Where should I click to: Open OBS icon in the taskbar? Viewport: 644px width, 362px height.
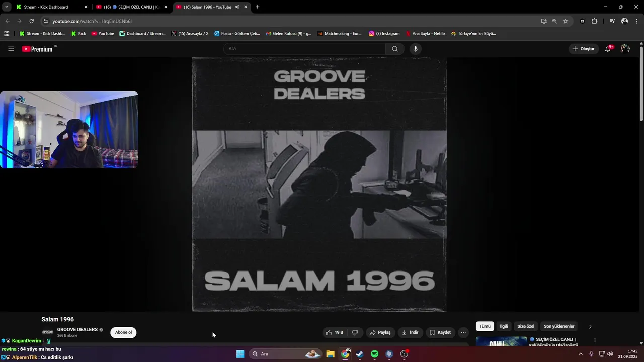click(404, 354)
